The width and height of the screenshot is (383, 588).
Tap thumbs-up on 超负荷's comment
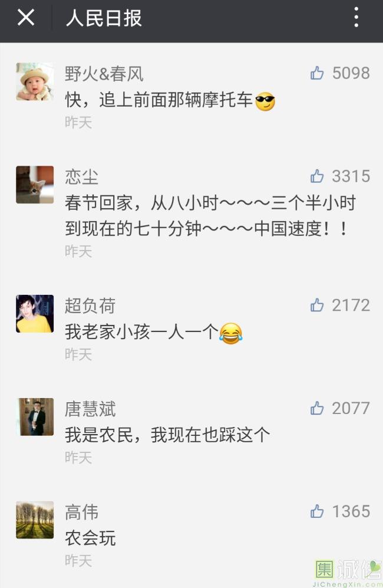pyautogui.click(x=317, y=305)
